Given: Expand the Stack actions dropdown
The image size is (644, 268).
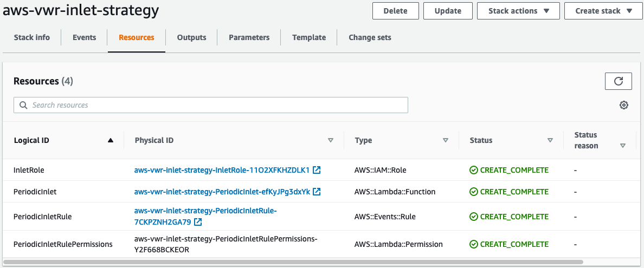Looking at the screenshot, I should [518, 11].
